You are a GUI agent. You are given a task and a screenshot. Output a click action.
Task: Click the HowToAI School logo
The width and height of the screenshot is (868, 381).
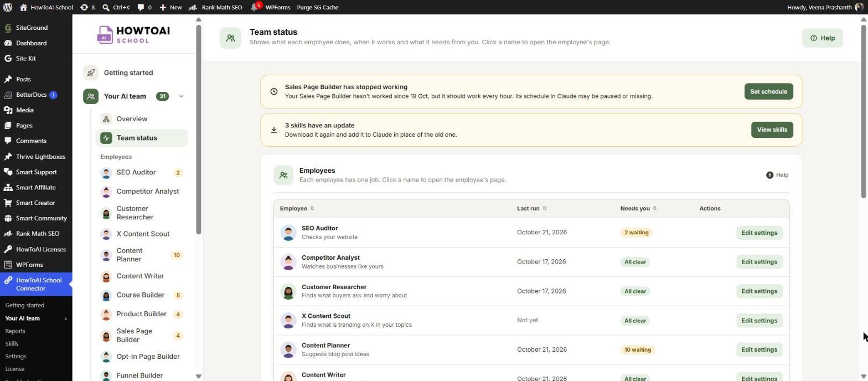(133, 34)
